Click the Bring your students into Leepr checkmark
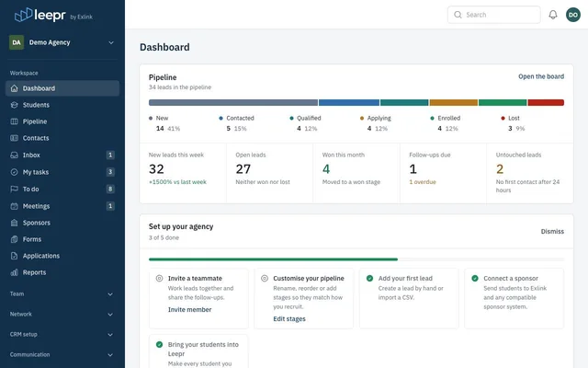The width and height of the screenshot is (588, 368). point(159,344)
